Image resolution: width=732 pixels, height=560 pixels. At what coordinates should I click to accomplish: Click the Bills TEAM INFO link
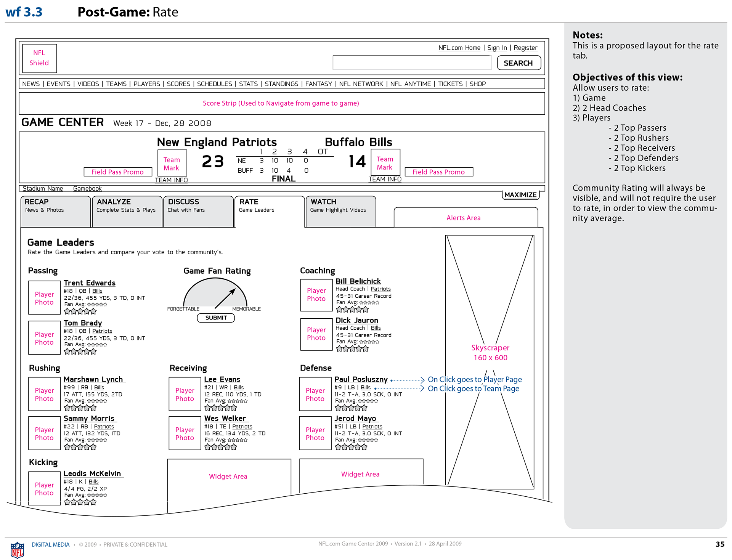pos(385,179)
